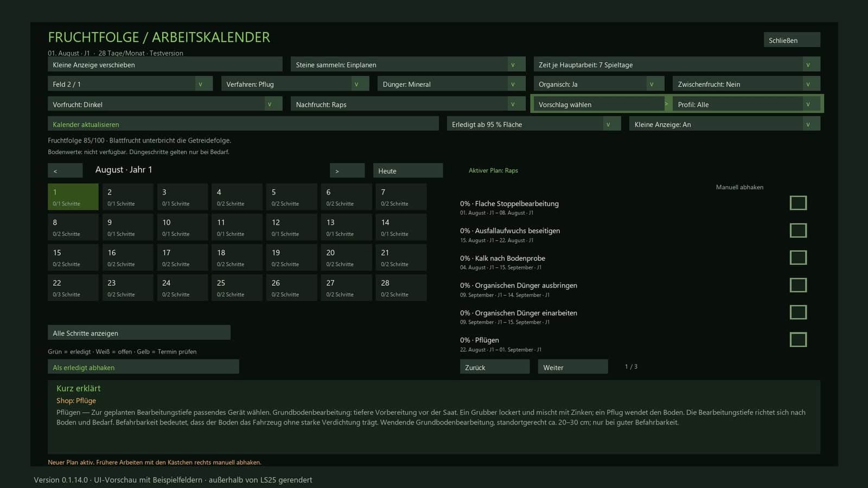Check the Pflügen task checkbox
868x488 pixels.
pyautogui.click(x=798, y=340)
